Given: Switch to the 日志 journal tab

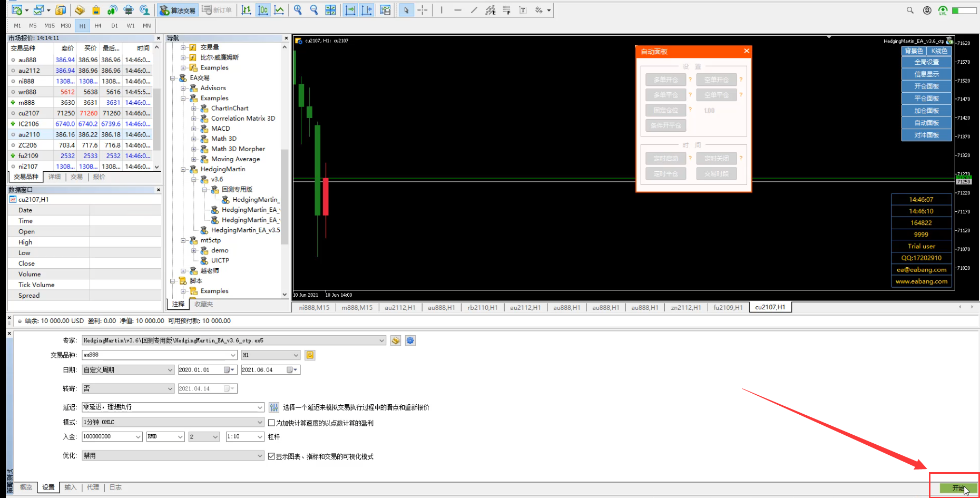Looking at the screenshot, I should 115,487.
